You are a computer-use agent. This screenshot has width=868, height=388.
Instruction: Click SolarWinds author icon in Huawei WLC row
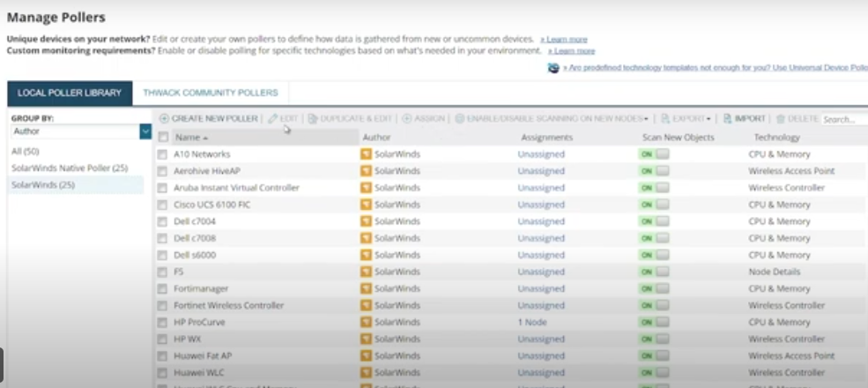point(366,372)
